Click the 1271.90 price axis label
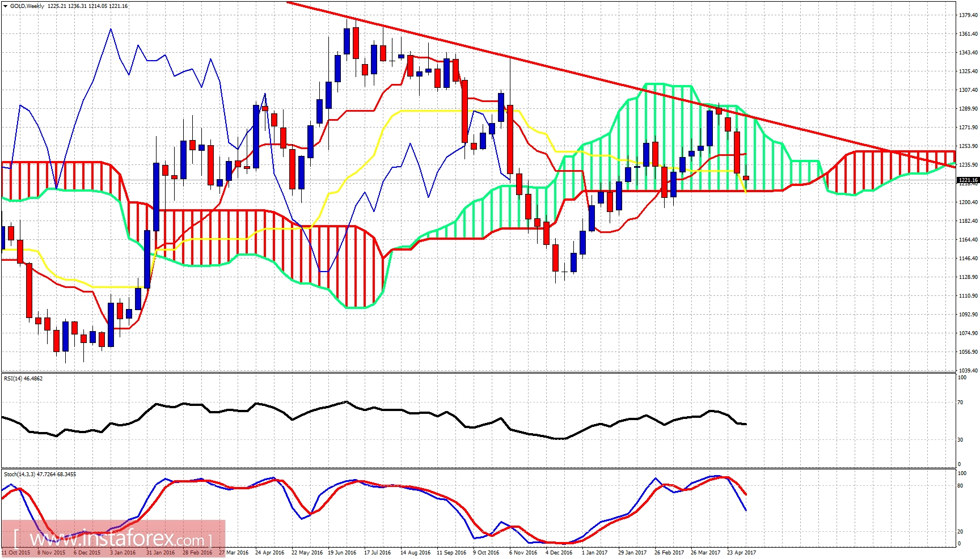Screen dimensions: 980x559 pos(968,128)
